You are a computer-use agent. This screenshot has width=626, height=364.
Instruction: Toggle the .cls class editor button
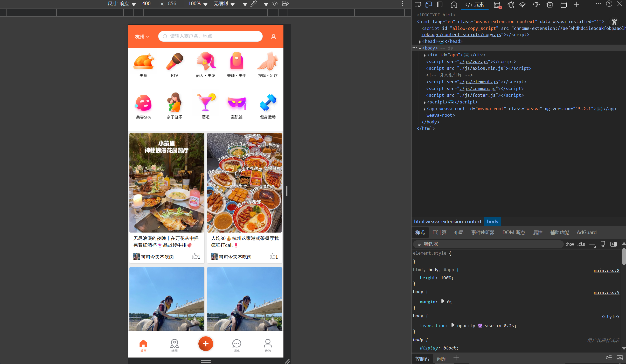pos(581,244)
